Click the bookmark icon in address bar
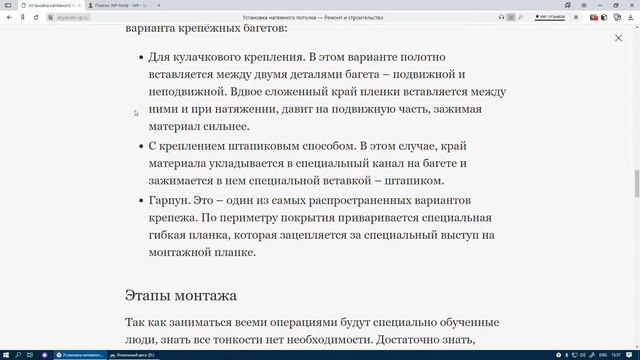The width and height of the screenshot is (640, 360). tap(576, 18)
